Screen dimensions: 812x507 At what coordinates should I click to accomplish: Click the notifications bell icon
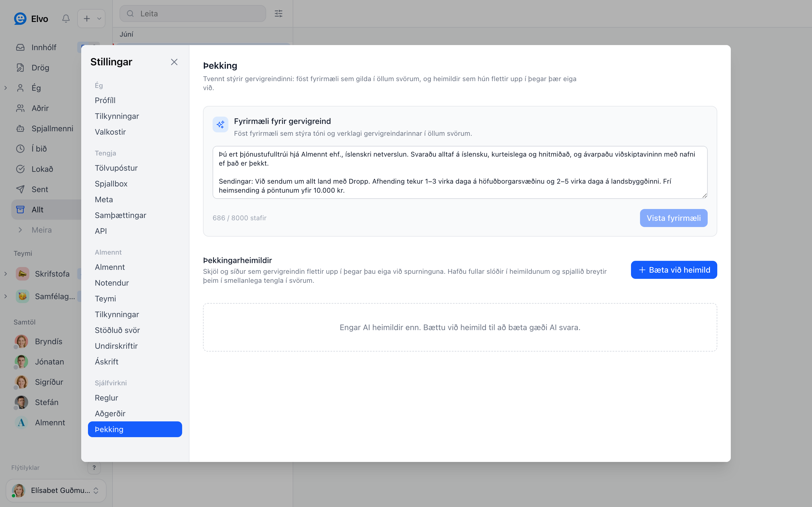[66, 18]
